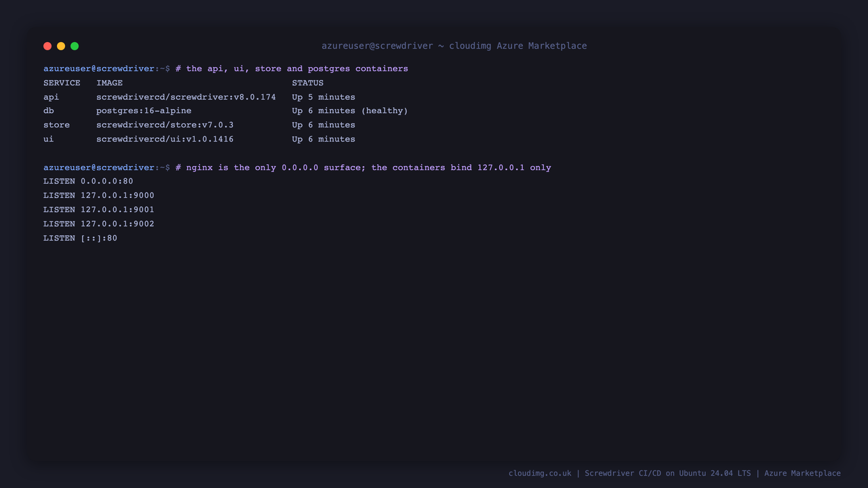Viewport: 868px width, 488px height.
Task: Click the line 'LISTEN 127.0.0.1:9000'
Action: coord(99,195)
